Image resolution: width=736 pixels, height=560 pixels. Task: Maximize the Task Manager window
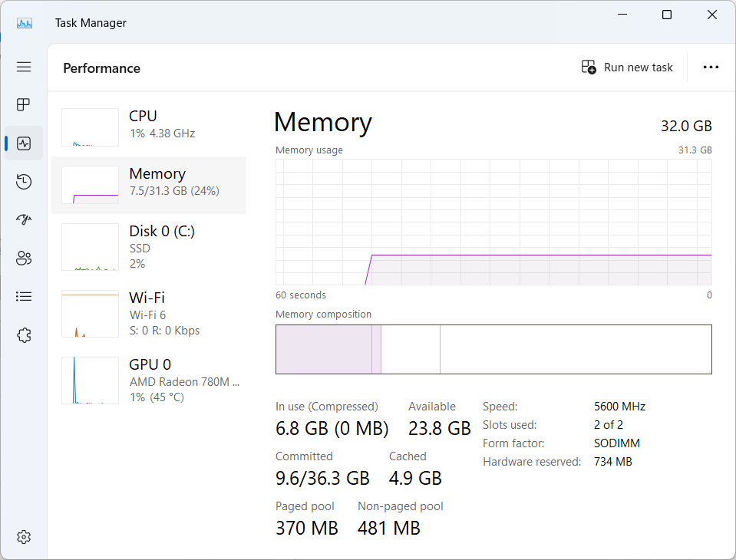[667, 15]
